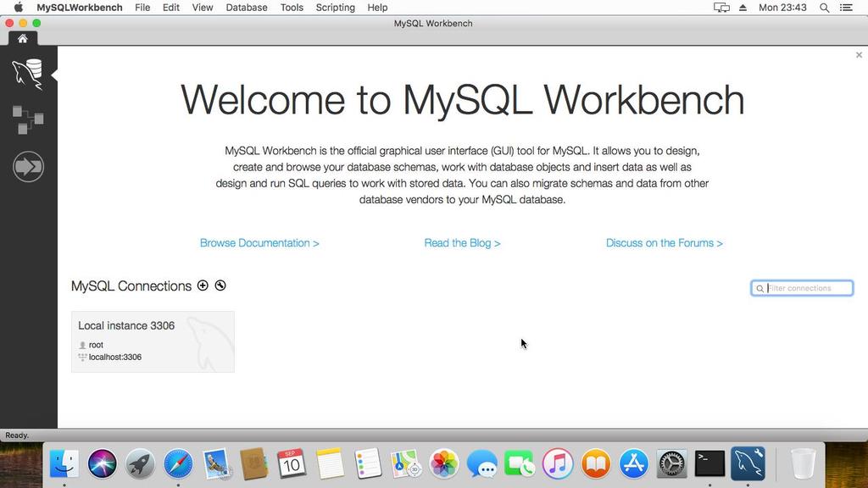
Task: Open the MySQLWorkbench application menu
Action: [80, 8]
